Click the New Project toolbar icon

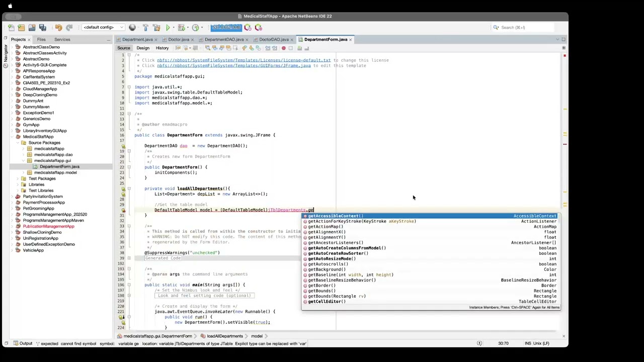pos(21,28)
